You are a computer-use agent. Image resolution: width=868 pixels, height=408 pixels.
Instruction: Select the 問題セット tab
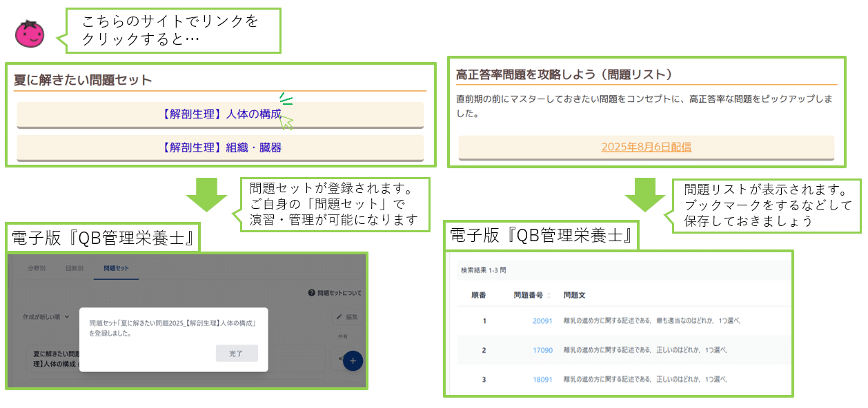pos(116,268)
